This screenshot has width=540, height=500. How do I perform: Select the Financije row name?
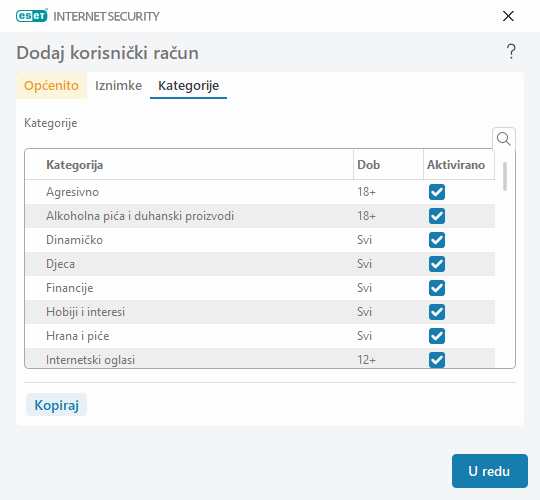tap(70, 288)
